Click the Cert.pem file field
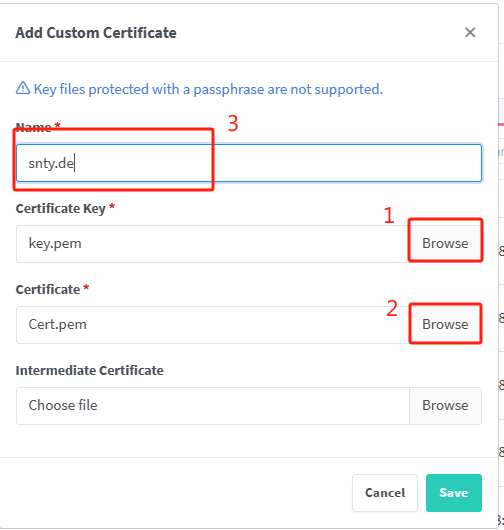The width and height of the screenshot is (504, 530). coord(213,324)
